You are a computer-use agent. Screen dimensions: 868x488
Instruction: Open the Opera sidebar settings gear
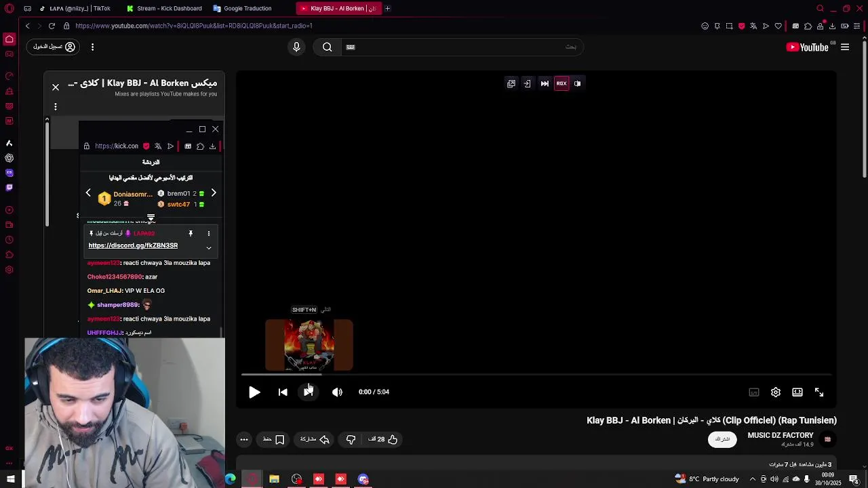pyautogui.click(x=9, y=270)
